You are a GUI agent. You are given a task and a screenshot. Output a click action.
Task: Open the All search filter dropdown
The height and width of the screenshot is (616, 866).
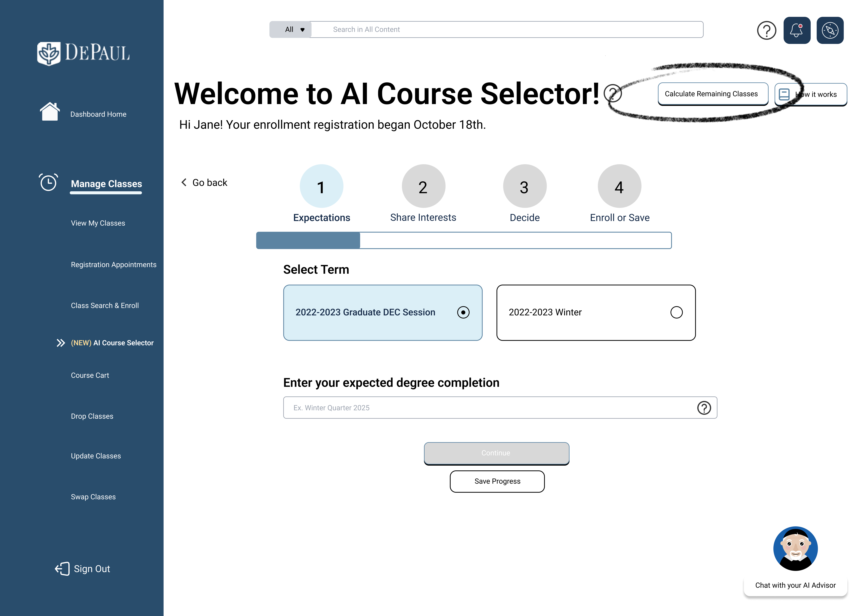290,30
